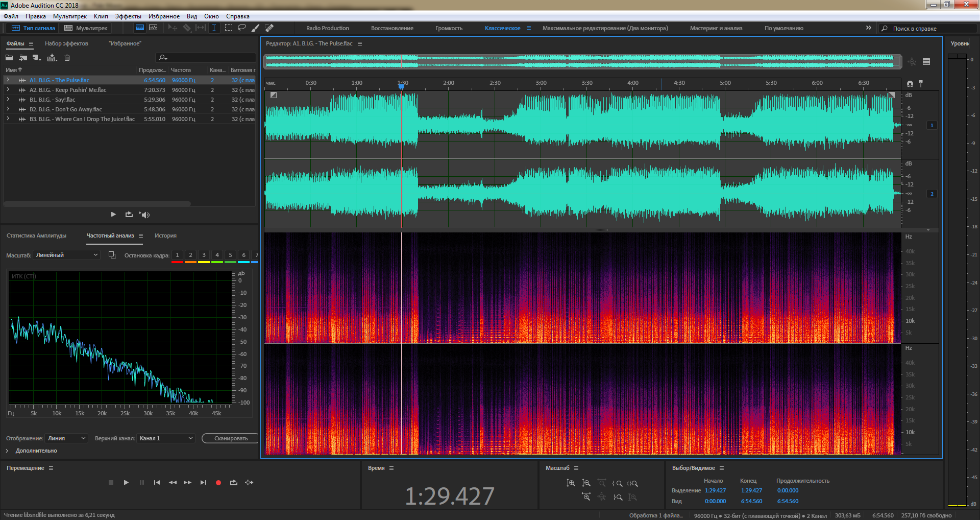Open the Файлы panel menu icon

tap(31, 43)
